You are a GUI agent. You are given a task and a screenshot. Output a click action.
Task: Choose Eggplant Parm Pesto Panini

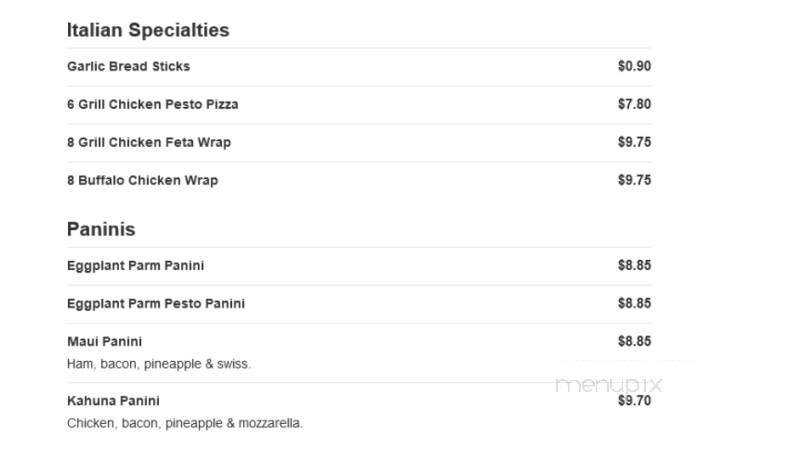point(156,304)
